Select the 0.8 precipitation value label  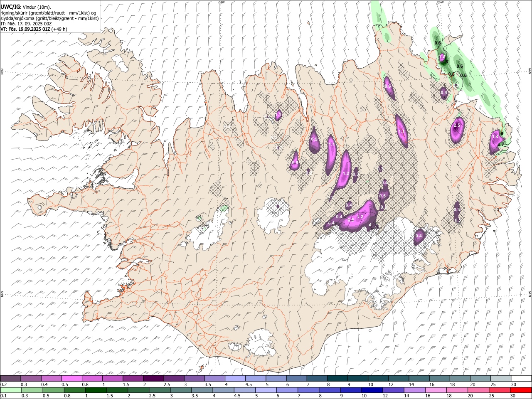point(451,74)
